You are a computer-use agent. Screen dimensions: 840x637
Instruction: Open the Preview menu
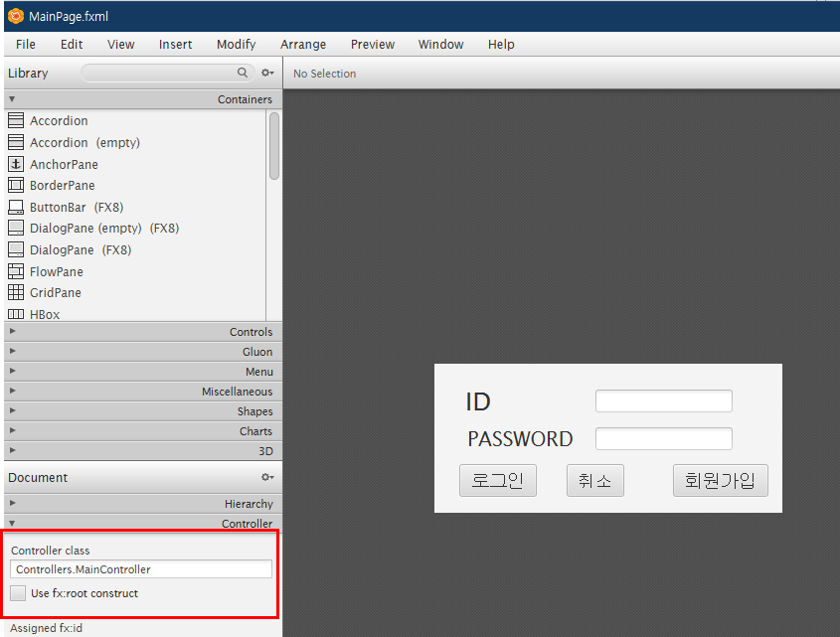[373, 45]
